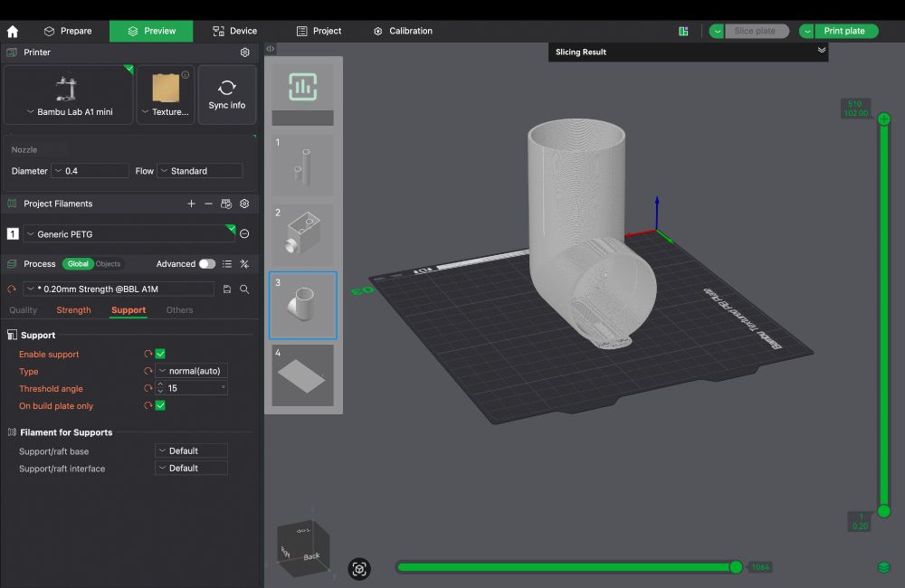Screen dimensions: 905x588
Task: Toggle On build plate only checkbox
Action: click(160, 406)
